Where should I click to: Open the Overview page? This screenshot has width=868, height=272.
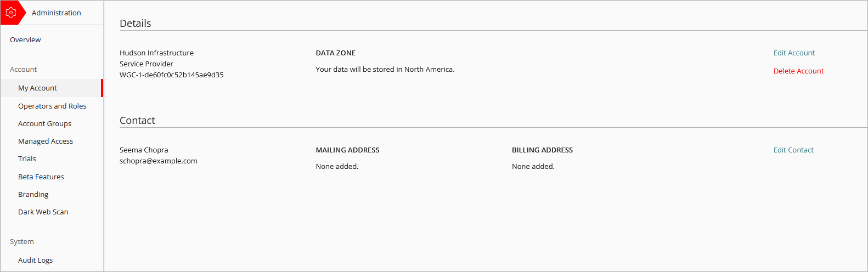pyautogui.click(x=25, y=40)
